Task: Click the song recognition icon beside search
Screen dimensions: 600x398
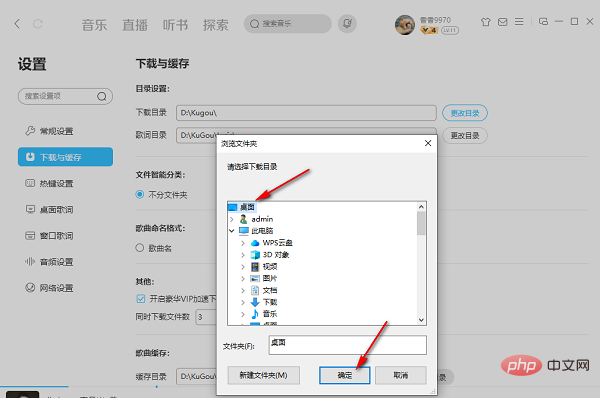Action: [x=347, y=24]
